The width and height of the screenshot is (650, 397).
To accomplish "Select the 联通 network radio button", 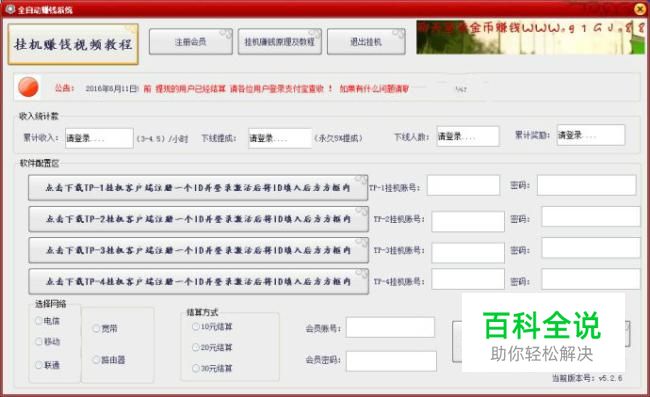I will 39,365.
